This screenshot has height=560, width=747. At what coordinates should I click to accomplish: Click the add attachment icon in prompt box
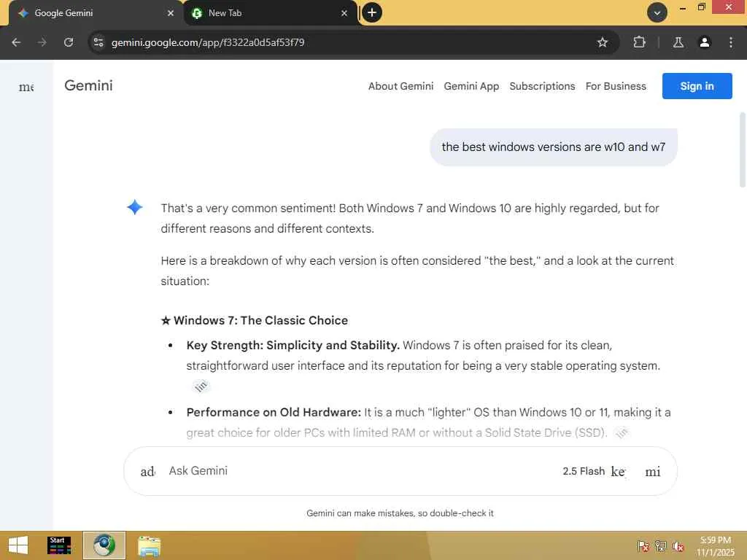[147, 472]
